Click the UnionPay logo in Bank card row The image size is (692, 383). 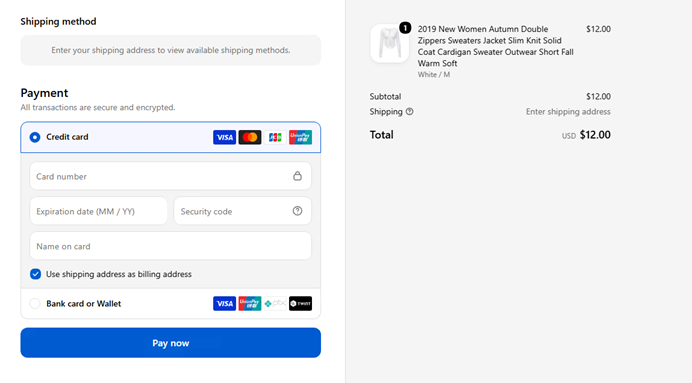tap(250, 304)
